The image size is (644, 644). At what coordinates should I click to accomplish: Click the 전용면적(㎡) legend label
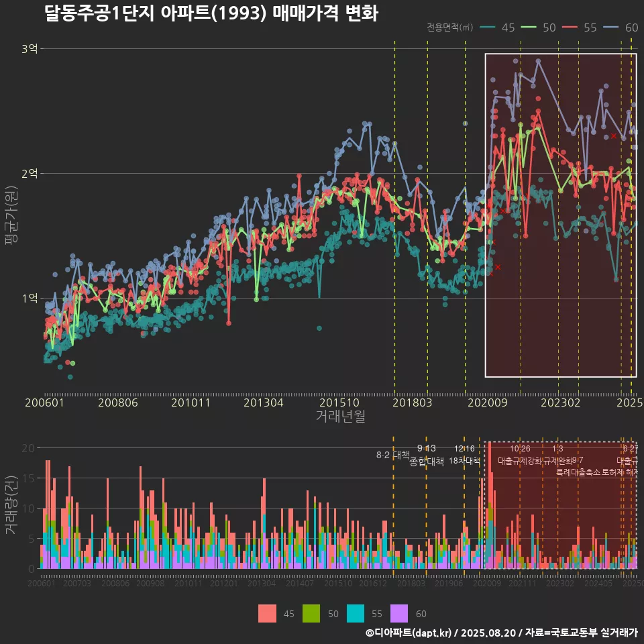point(449,28)
